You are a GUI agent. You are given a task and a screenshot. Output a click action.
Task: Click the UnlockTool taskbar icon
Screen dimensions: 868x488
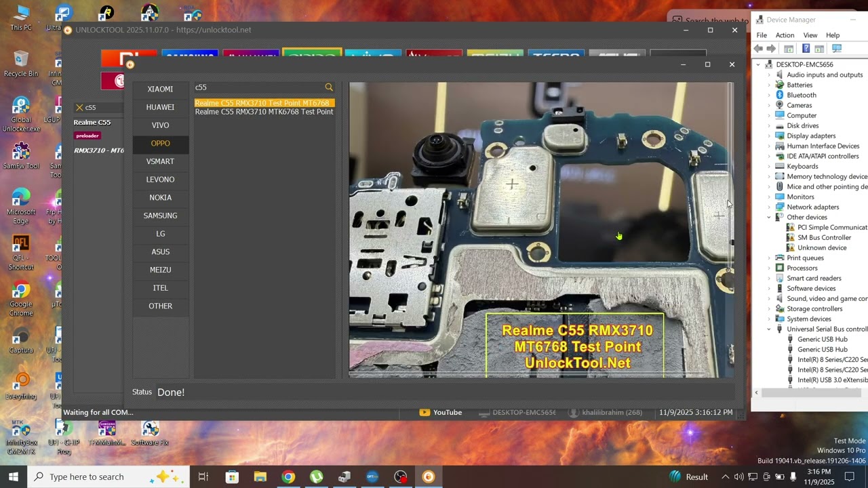(428, 476)
